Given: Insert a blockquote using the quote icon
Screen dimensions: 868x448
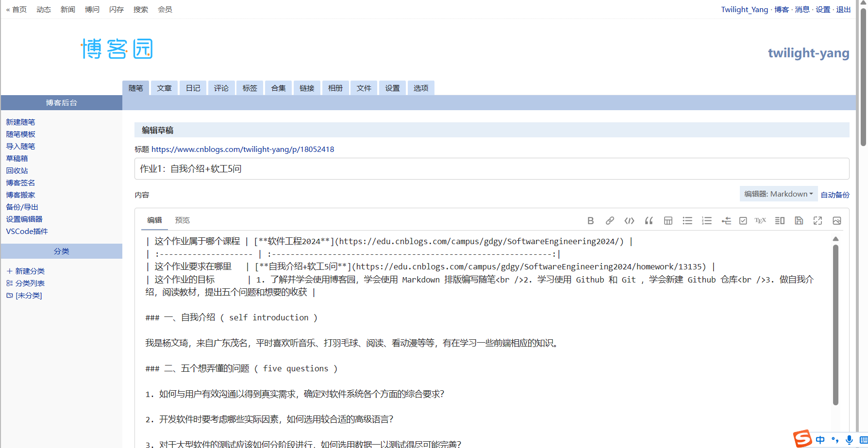Looking at the screenshot, I should (649, 221).
